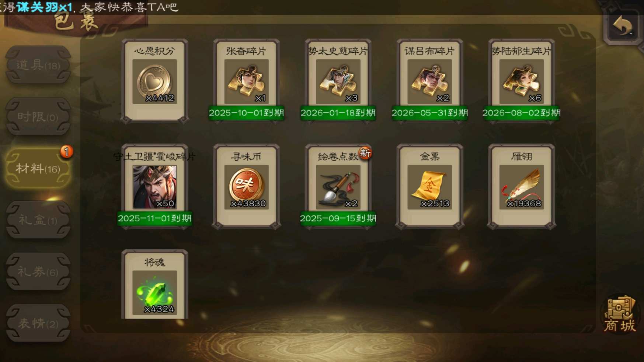
Task: Switch to the 道具(18) tab
Action: tap(38, 65)
